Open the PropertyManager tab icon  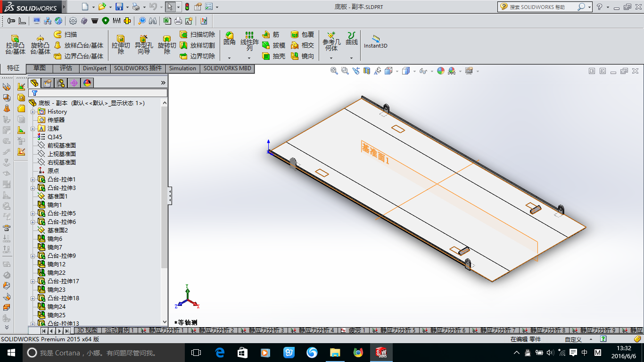tap(47, 83)
